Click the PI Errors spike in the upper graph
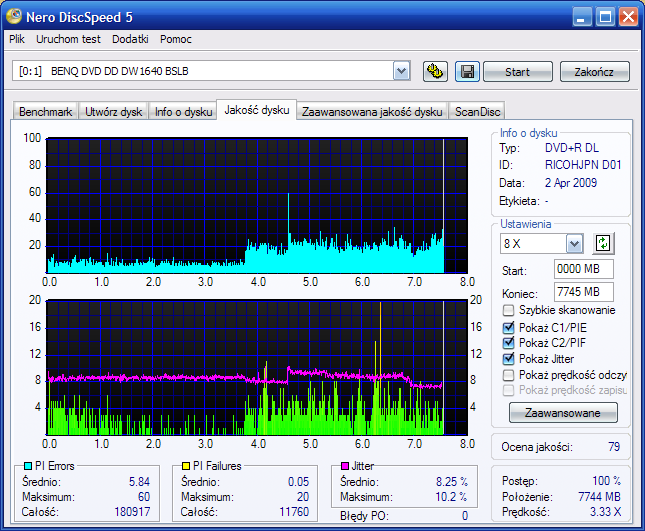 (288, 214)
